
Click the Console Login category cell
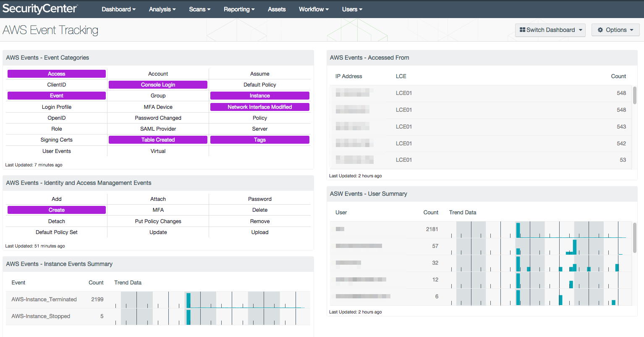tap(158, 85)
